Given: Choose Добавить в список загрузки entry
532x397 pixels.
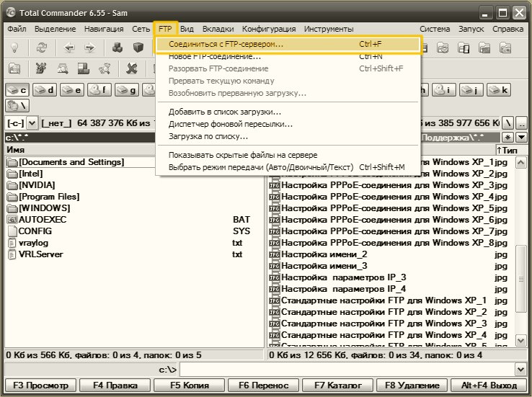Looking at the screenshot, I should pyautogui.click(x=288, y=112).
